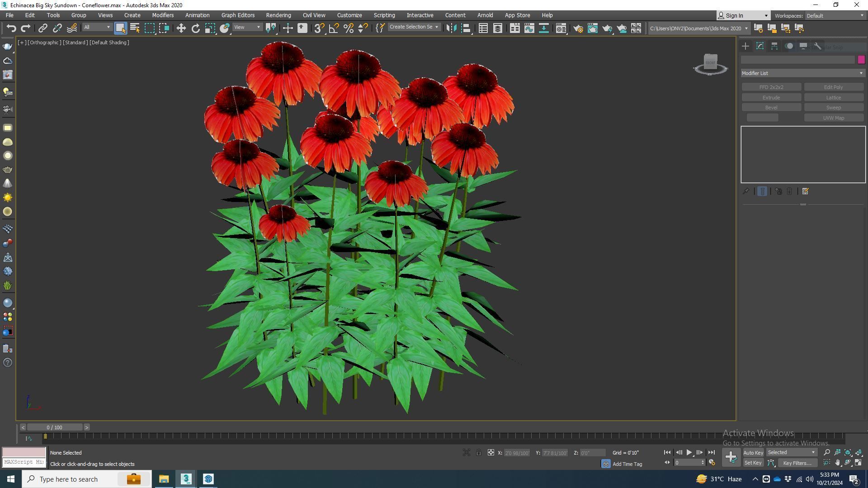This screenshot has height=488, width=868.
Task: Open File Explorer from Windows taskbar
Action: [x=164, y=479]
